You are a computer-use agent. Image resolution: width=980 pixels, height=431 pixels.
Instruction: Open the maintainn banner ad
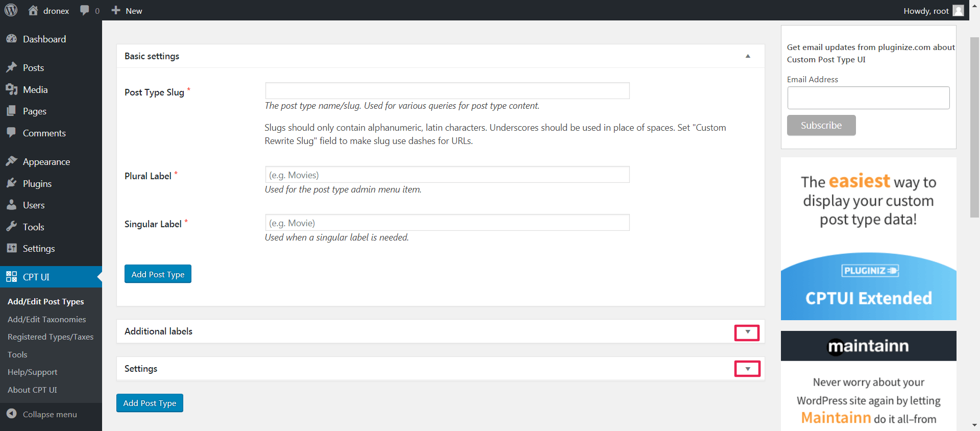click(x=868, y=380)
